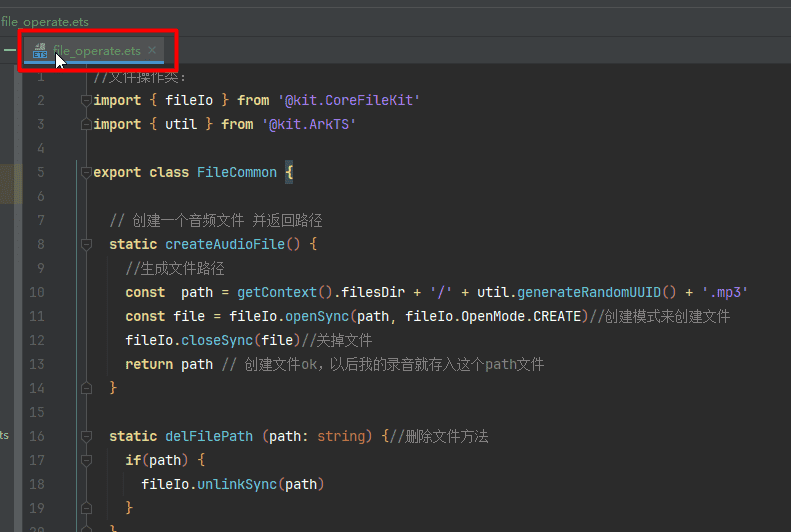Click line number 11 in the gutter
Image resolution: width=791 pixels, height=532 pixels.
37,316
